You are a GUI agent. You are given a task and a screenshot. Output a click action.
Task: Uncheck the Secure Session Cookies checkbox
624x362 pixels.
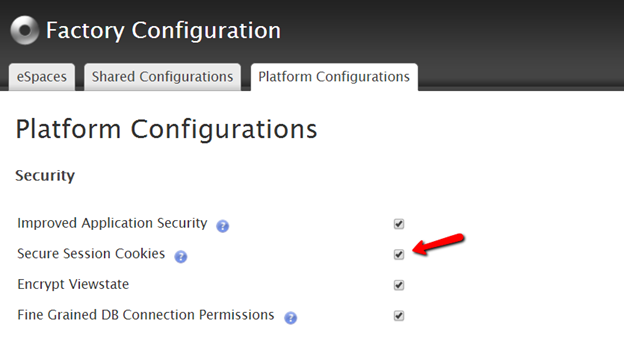(x=399, y=255)
